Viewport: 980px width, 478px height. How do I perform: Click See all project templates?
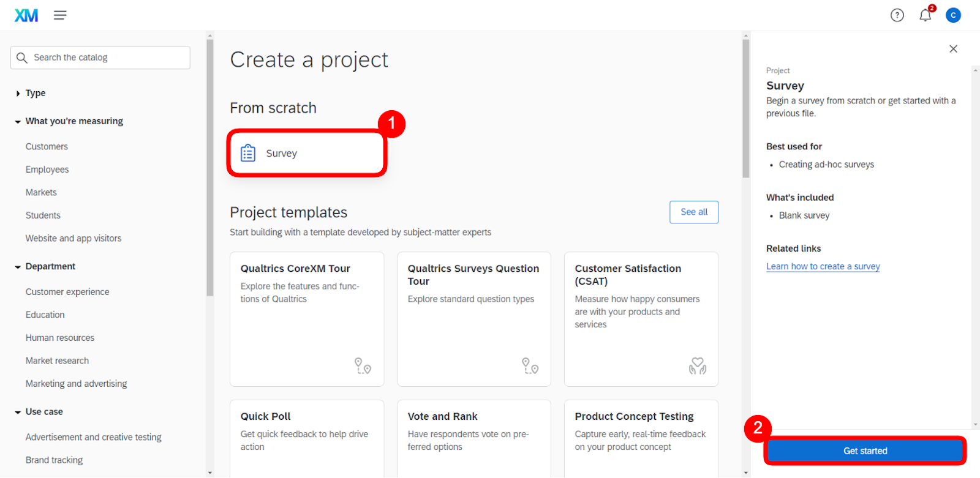(694, 212)
